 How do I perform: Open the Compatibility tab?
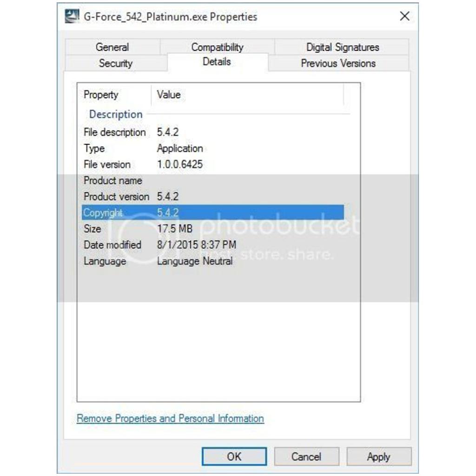(x=218, y=47)
